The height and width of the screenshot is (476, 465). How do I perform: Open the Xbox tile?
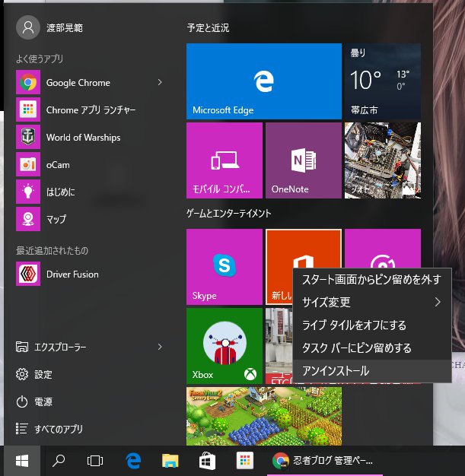click(x=225, y=346)
